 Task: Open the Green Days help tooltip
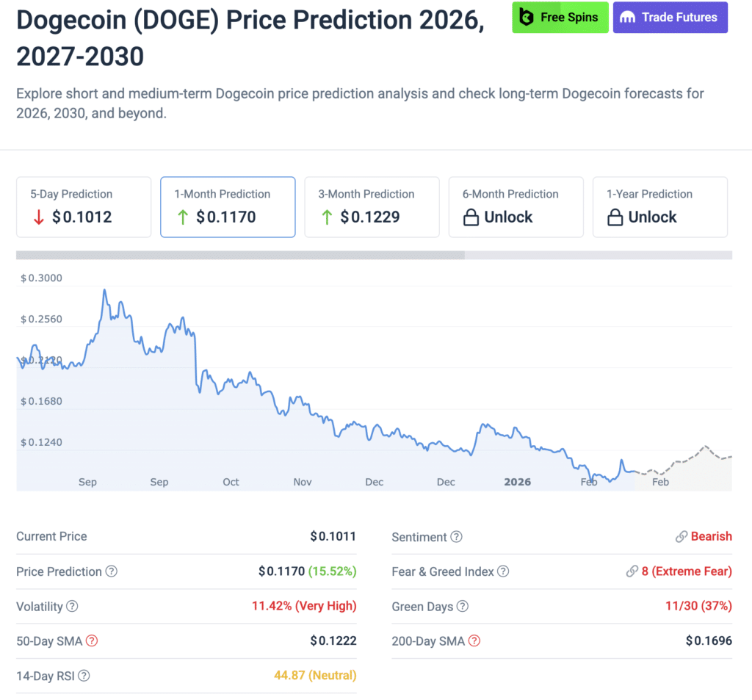click(463, 606)
